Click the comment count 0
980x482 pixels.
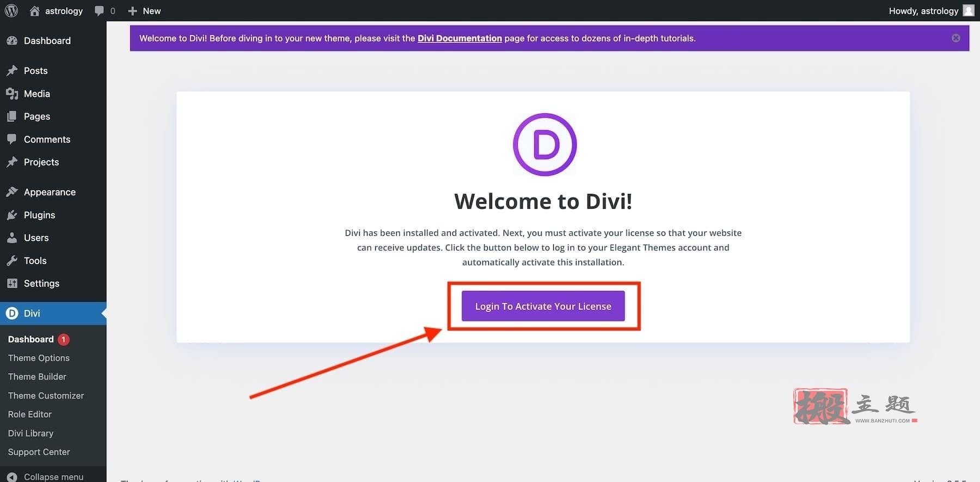tap(113, 11)
